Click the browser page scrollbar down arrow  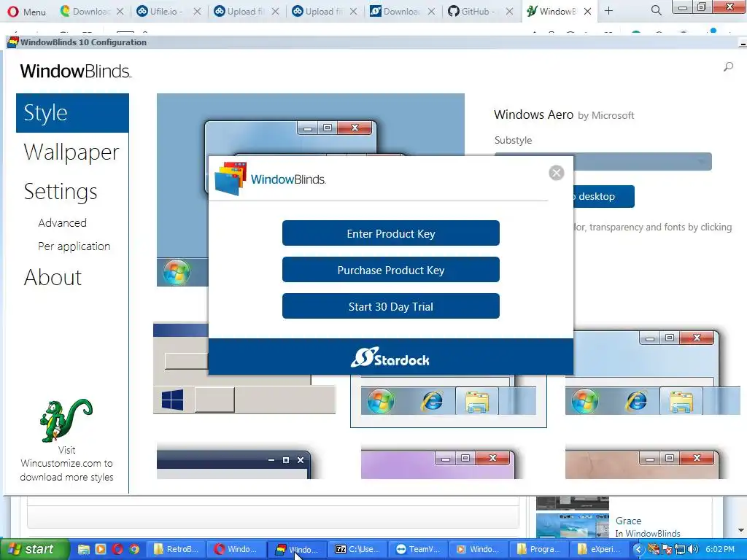pyautogui.click(x=741, y=530)
